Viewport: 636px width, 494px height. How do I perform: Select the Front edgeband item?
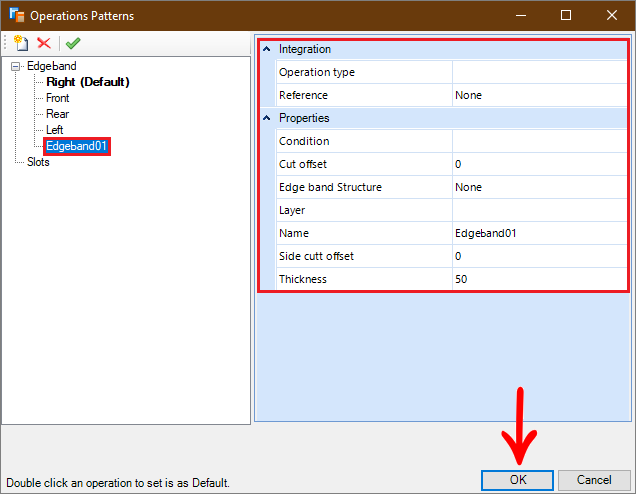point(58,98)
